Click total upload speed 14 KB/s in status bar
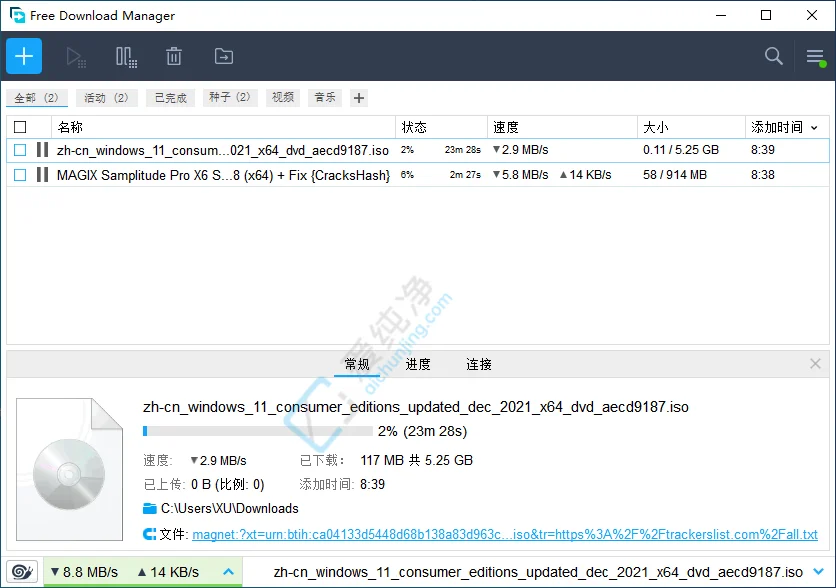This screenshot has width=836, height=588. click(168, 572)
